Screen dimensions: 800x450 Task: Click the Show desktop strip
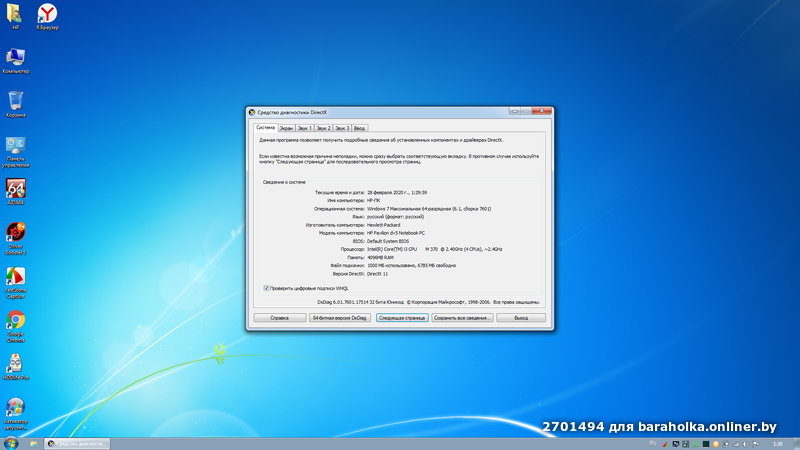[x=797, y=444]
